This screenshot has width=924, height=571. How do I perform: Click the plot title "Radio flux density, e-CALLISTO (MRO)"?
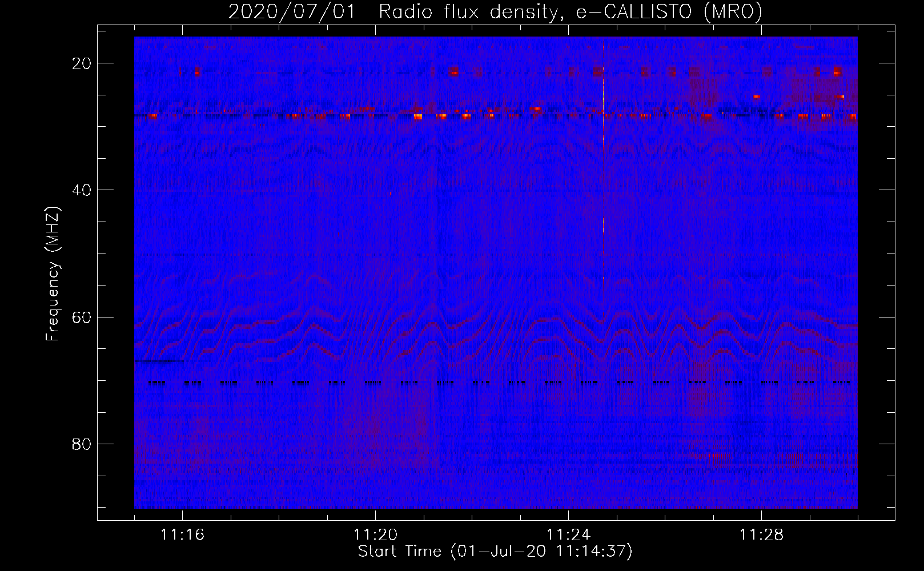tap(571, 11)
